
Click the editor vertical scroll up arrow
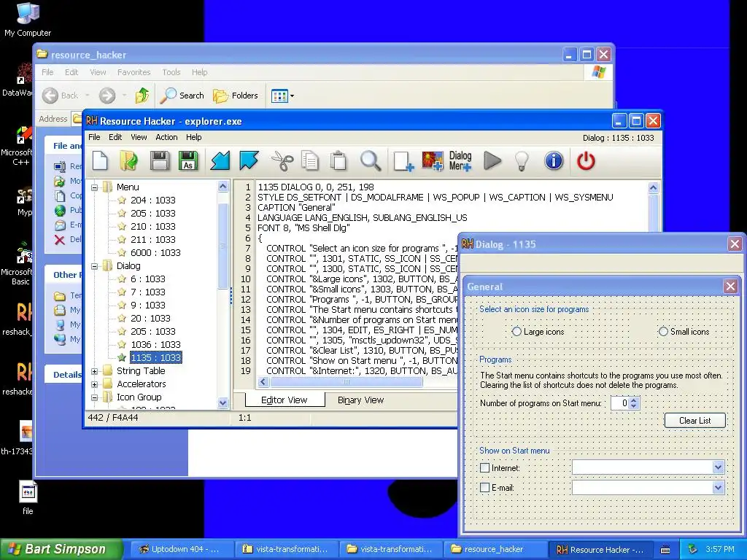click(653, 187)
